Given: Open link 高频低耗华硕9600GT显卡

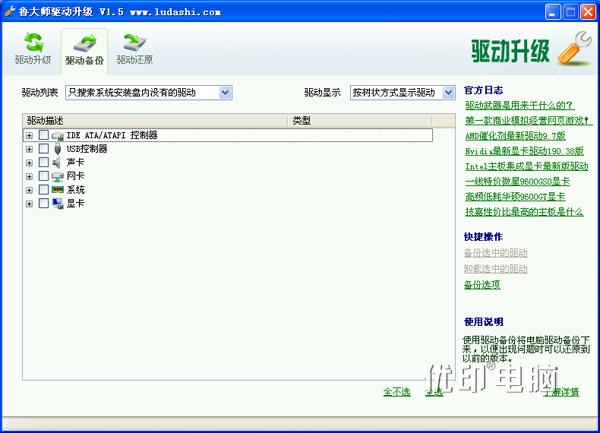Looking at the screenshot, I should (x=515, y=197).
